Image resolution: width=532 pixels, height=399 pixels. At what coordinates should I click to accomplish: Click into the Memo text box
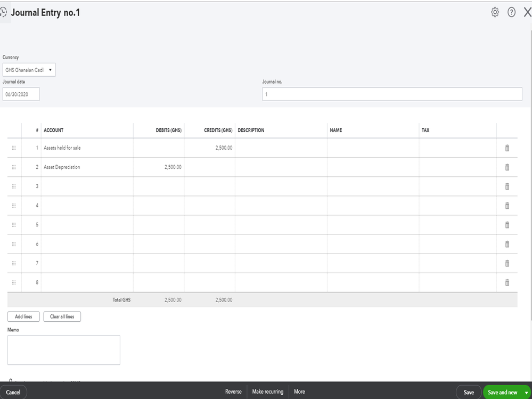pyautogui.click(x=64, y=350)
